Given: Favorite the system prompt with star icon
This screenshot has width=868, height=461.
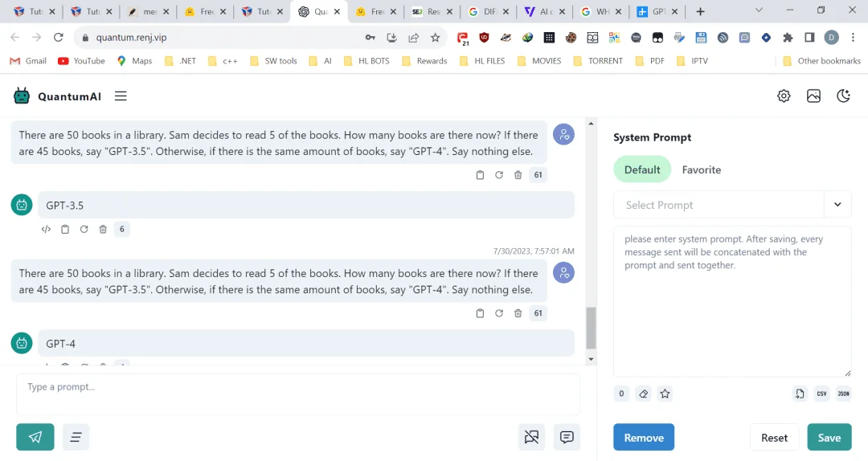Looking at the screenshot, I should pos(665,394).
